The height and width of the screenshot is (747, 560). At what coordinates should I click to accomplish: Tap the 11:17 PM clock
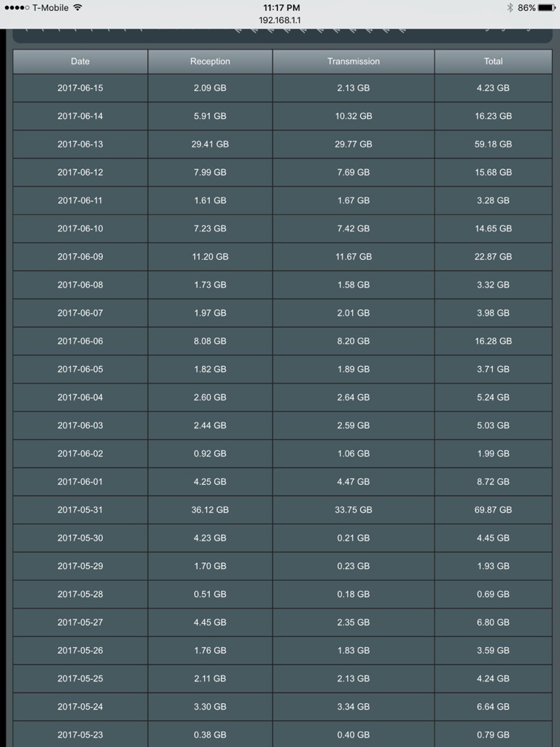tap(281, 7)
